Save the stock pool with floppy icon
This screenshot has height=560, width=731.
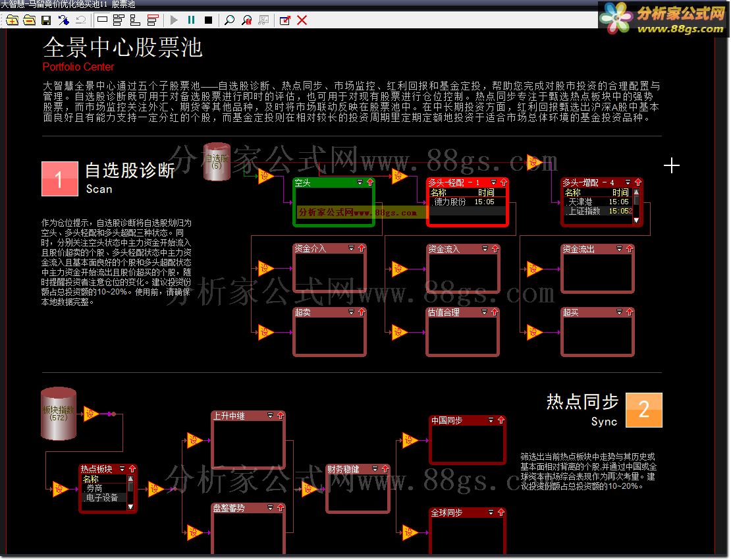[x=46, y=20]
